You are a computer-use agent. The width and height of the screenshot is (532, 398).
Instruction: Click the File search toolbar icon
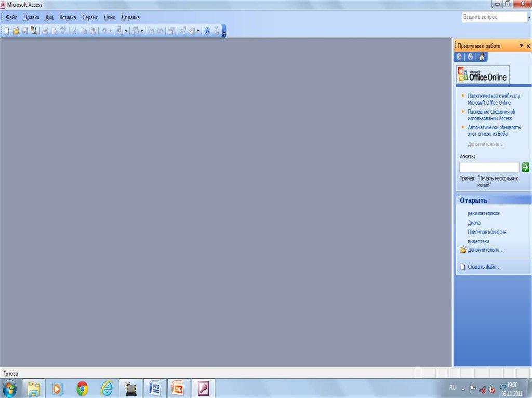pyautogui.click(x=34, y=31)
